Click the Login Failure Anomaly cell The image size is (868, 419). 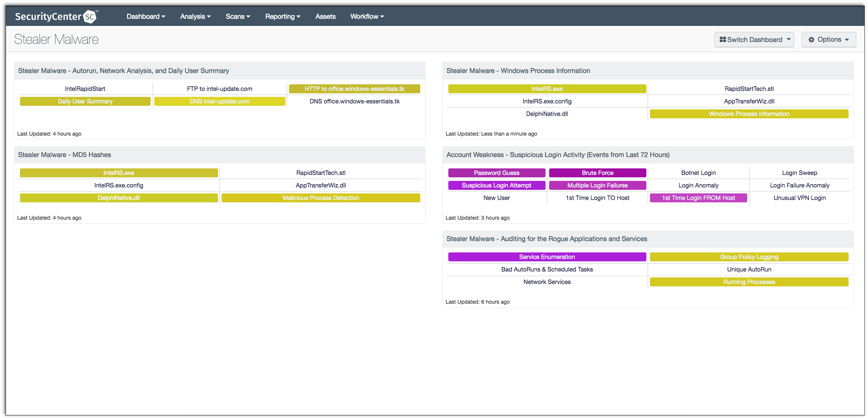coord(800,185)
